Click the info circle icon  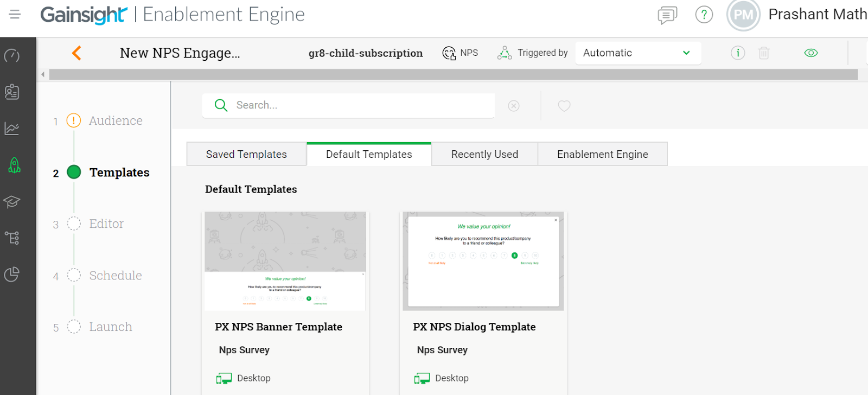(x=738, y=53)
